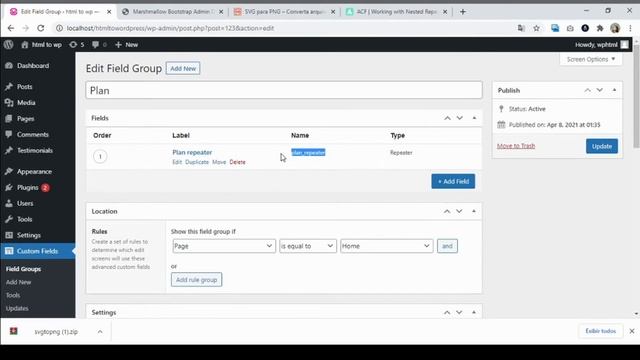This screenshot has width=640, height=360.
Task: Open the 'is equal to' operator dropdown
Action: tap(308, 246)
